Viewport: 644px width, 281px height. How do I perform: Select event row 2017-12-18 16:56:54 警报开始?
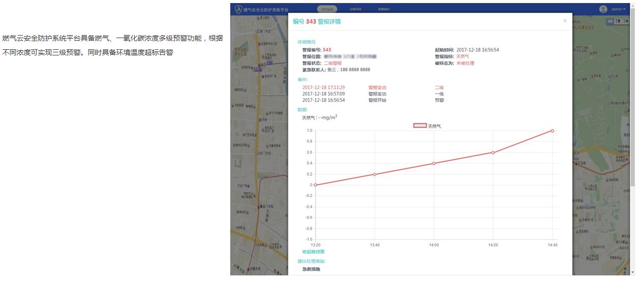(374, 100)
